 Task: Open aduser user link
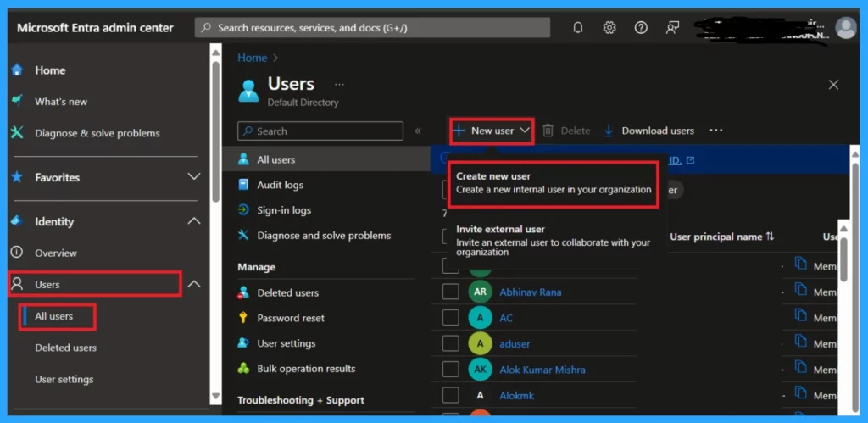[515, 344]
